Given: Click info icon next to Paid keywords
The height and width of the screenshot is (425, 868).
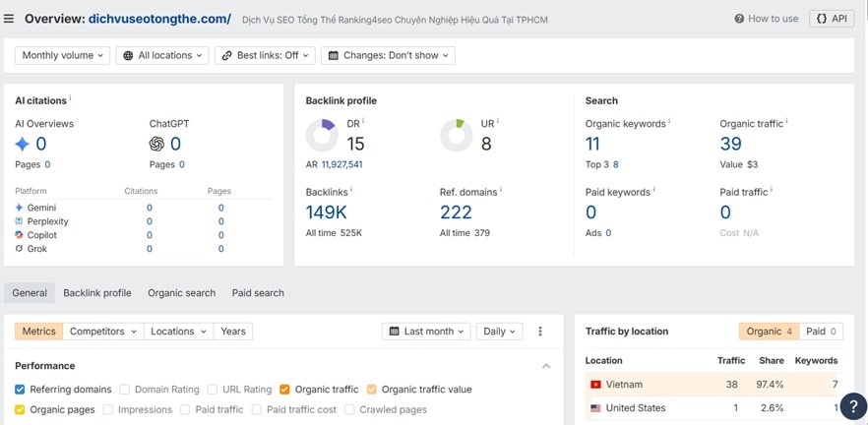Looking at the screenshot, I should coord(653,190).
